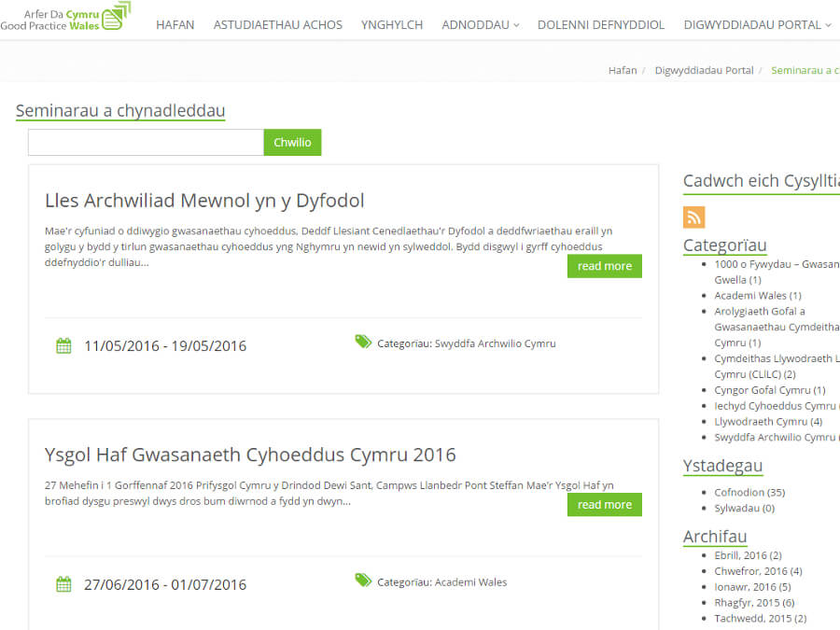
Task: Select Cyngor Gofal Cymru (1) category
Action: [x=770, y=390]
